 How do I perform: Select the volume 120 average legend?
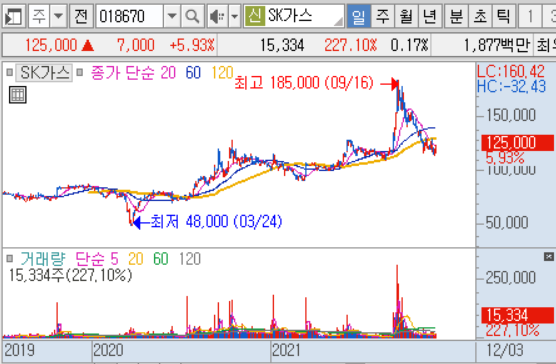[x=190, y=259]
